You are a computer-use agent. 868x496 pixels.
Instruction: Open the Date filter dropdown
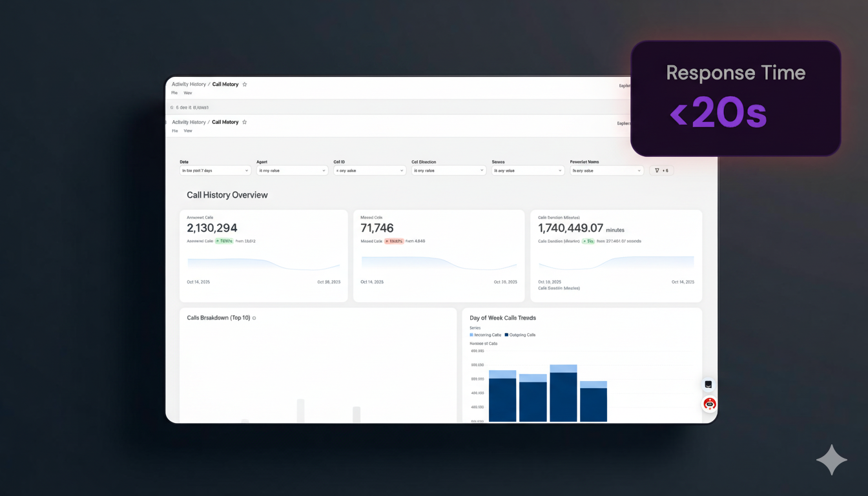pyautogui.click(x=215, y=170)
